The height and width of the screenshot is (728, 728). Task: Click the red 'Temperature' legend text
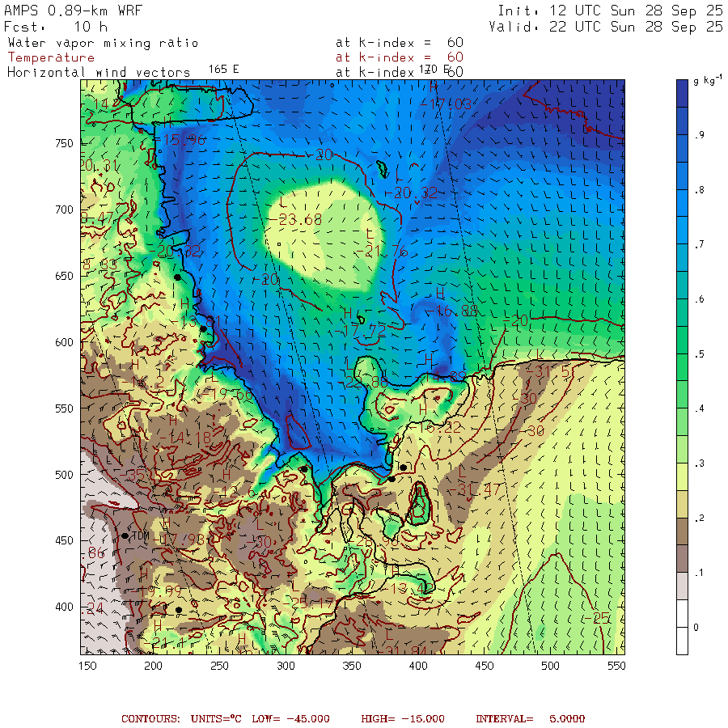point(51,57)
